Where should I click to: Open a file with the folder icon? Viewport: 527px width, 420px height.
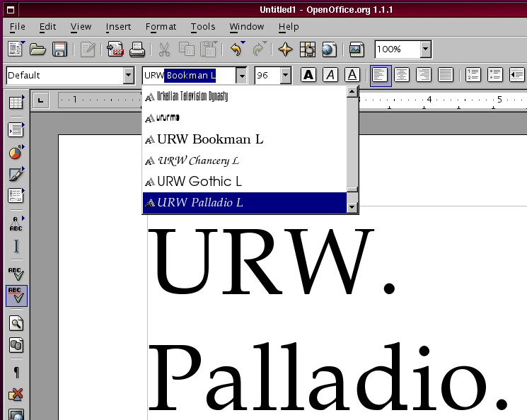click(37, 49)
